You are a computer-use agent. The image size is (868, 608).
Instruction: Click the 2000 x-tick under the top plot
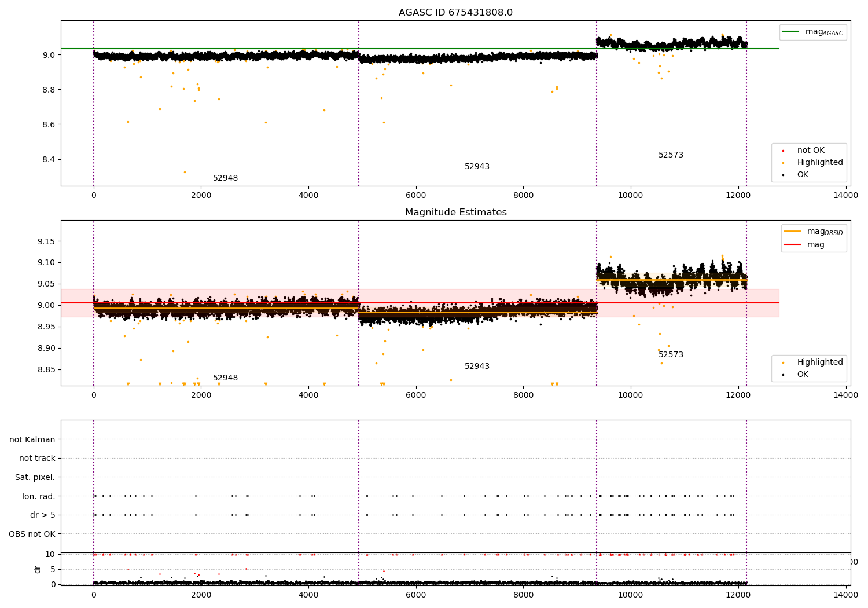pos(201,196)
